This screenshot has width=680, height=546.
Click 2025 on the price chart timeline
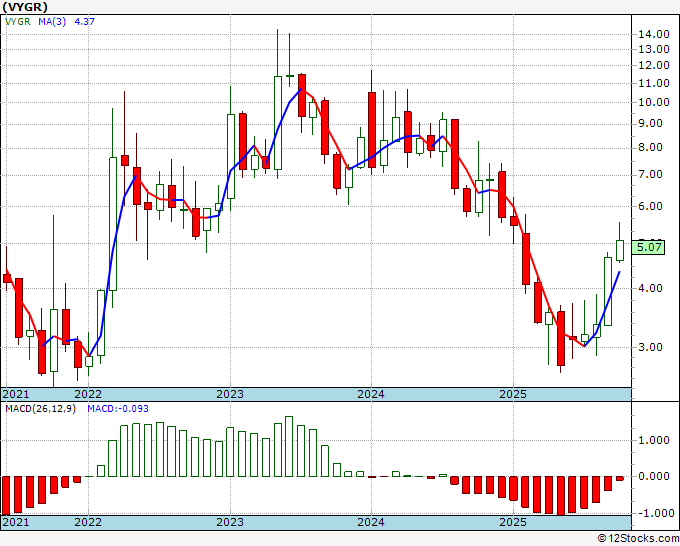coord(513,394)
